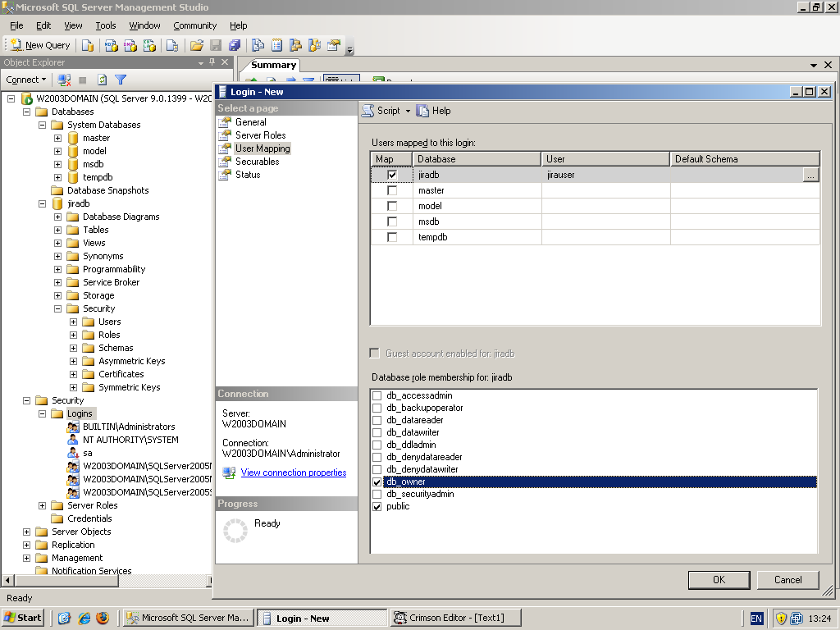Screen dimensions: 840x630
Task: Open Object Explorer window position dropdown
Action: coord(201,62)
